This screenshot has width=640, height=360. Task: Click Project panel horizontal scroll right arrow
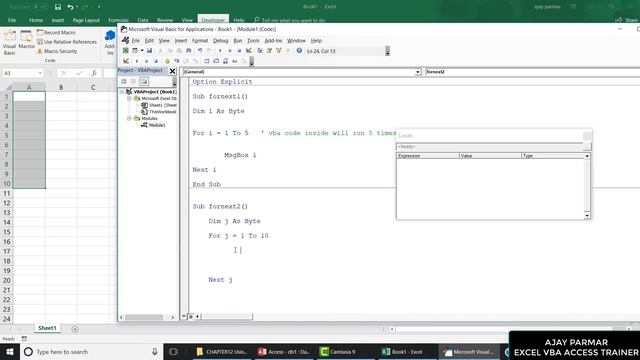pyautogui.click(x=172, y=317)
